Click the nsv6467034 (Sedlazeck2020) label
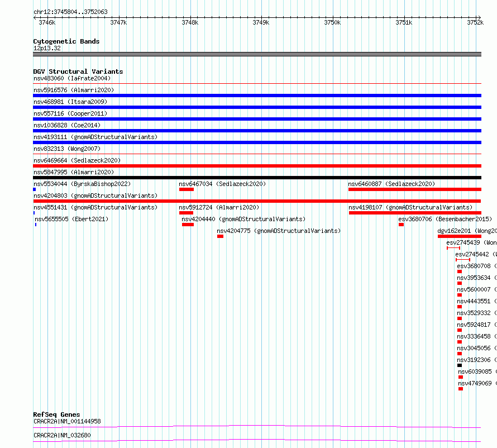Screen dimensions: 497x448 (x=222, y=184)
